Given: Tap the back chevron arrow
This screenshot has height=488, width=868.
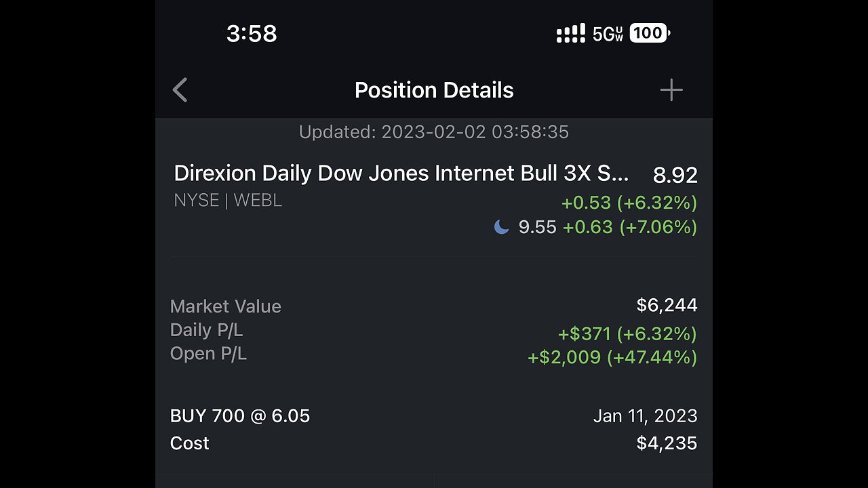Looking at the screenshot, I should 180,90.
